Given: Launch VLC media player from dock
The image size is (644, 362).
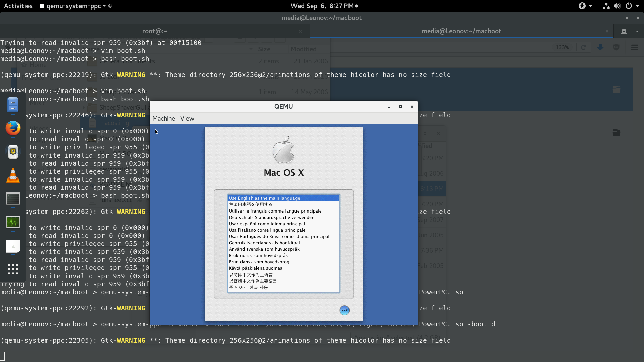Looking at the screenshot, I should [13, 175].
